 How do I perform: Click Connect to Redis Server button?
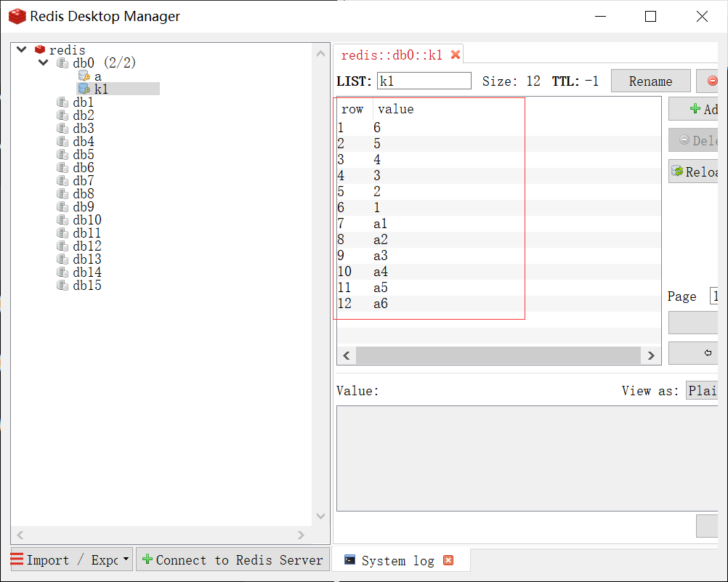pos(232,559)
